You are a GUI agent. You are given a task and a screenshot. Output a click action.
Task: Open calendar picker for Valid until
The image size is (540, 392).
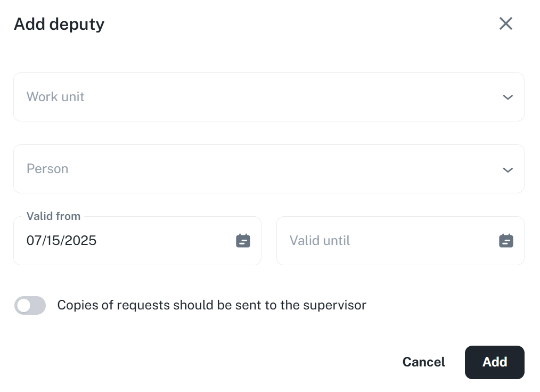(506, 241)
